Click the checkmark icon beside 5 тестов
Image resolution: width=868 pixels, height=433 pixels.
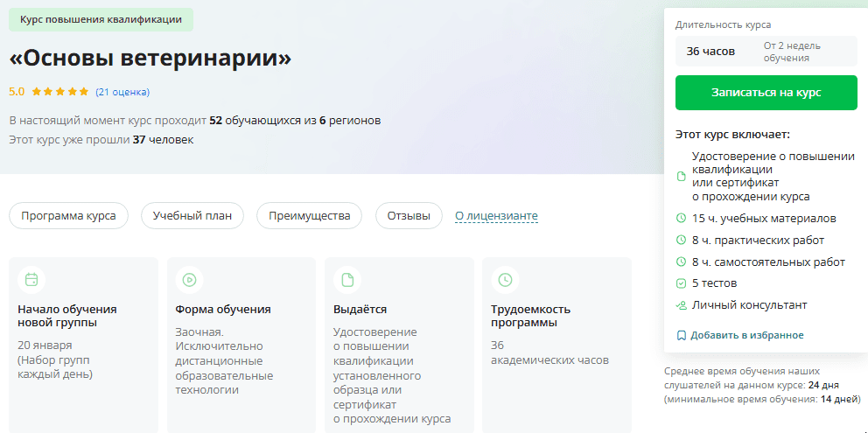click(682, 283)
